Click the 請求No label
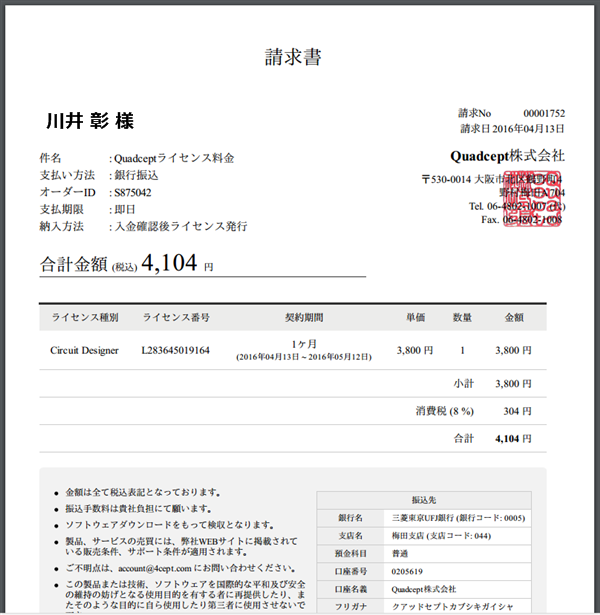This screenshot has width=600, height=615. (x=475, y=113)
